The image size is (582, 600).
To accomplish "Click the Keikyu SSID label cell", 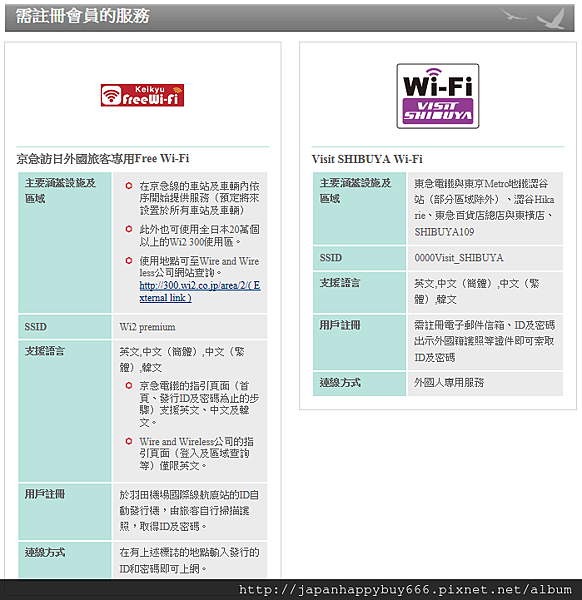I will click(65, 327).
